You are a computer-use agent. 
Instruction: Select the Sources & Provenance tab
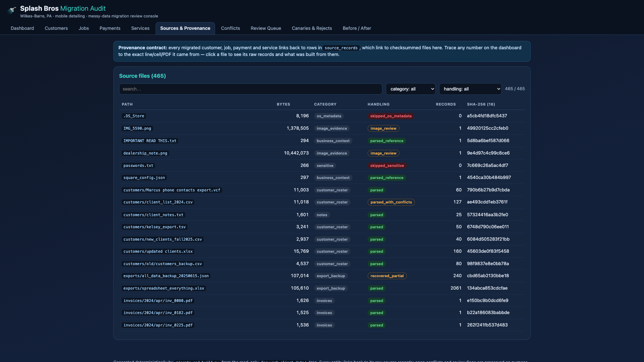[185, 28]
